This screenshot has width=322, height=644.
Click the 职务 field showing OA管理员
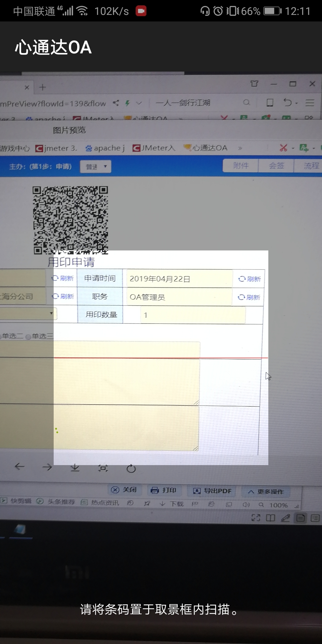click(179, 297)
